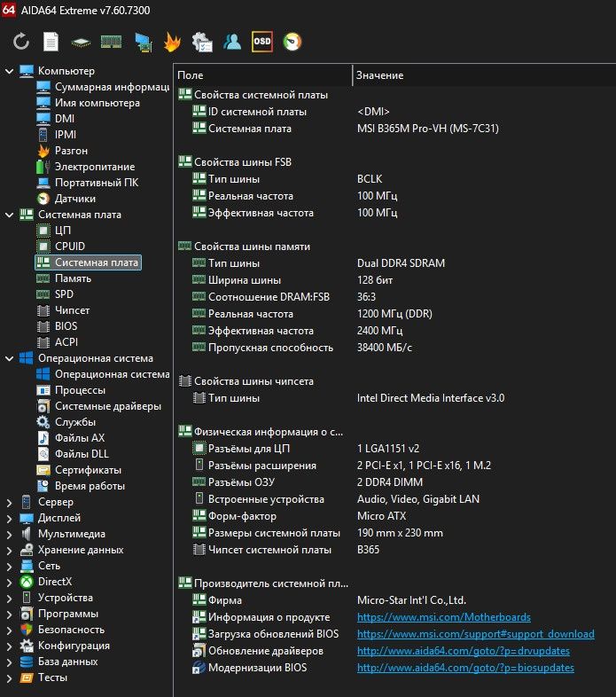Open the Память tree item

point(64,278)
